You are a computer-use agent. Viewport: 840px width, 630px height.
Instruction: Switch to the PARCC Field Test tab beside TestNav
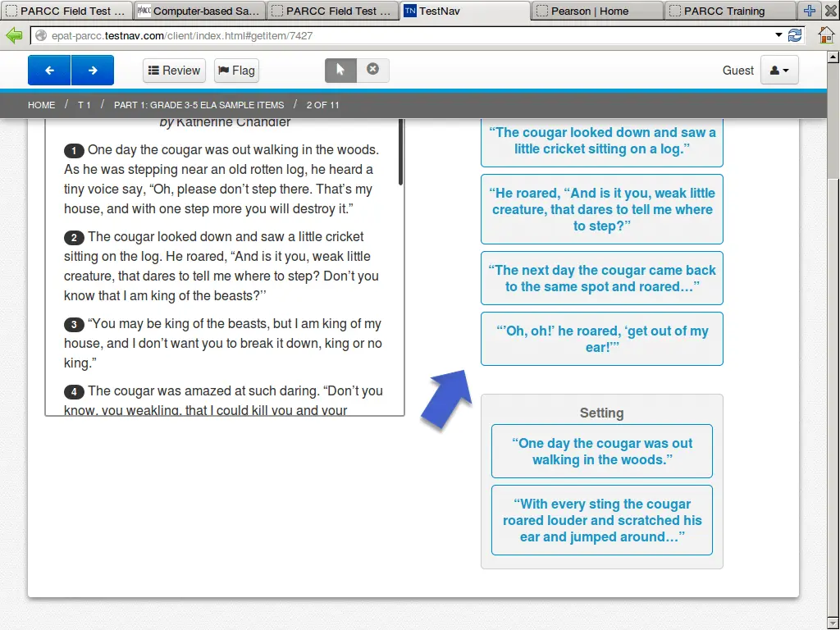point(332,11)
